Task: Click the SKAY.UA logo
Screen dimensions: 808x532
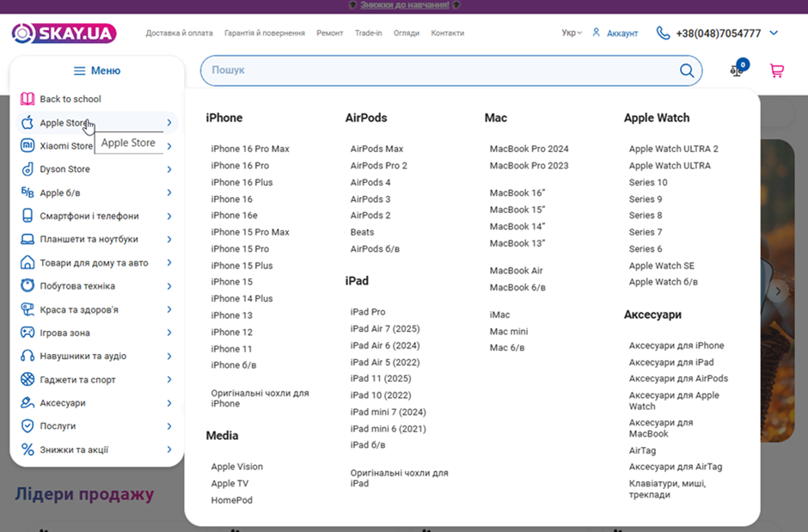Action: [64, 34]
